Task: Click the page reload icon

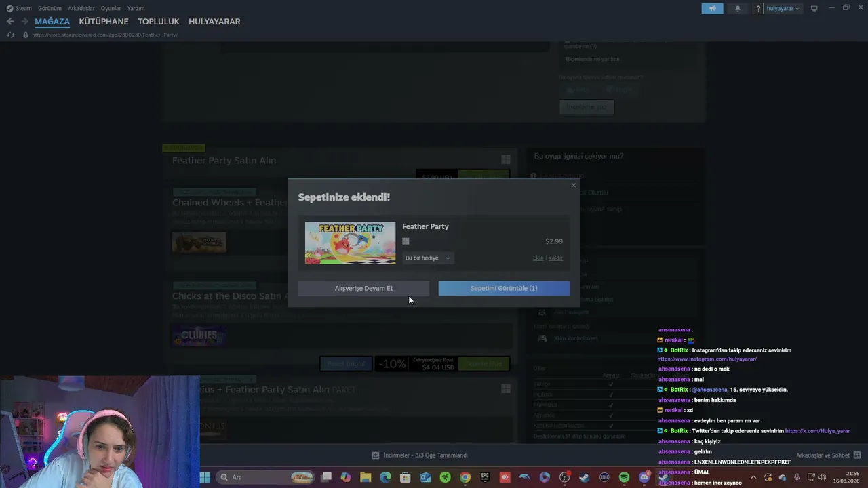Action: (x=11, y=35)
